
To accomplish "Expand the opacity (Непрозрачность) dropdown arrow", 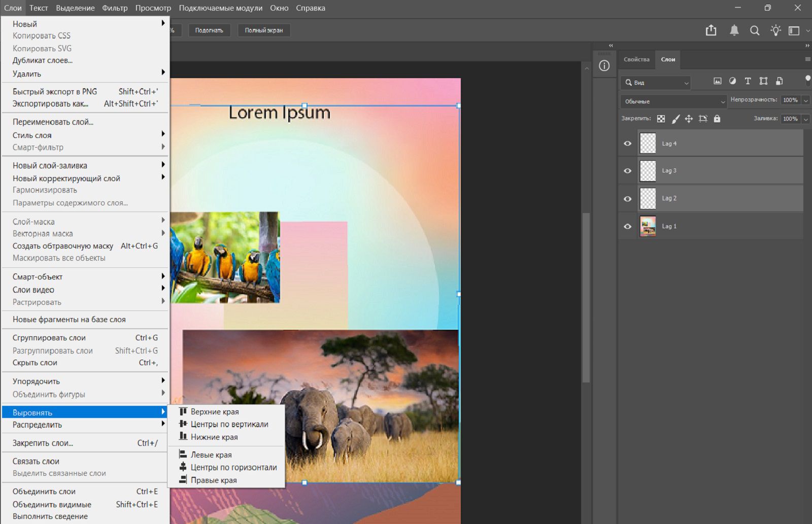I will click(805, 100).
